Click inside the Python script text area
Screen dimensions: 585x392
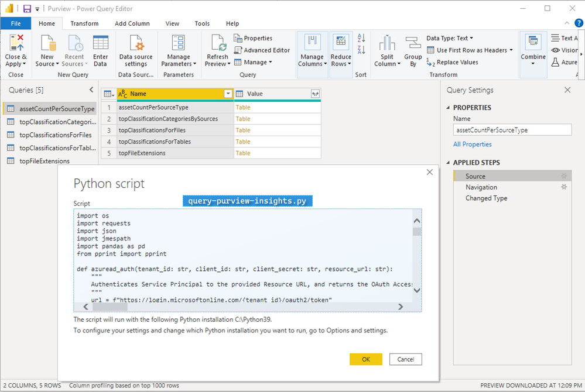click(243, 256)
